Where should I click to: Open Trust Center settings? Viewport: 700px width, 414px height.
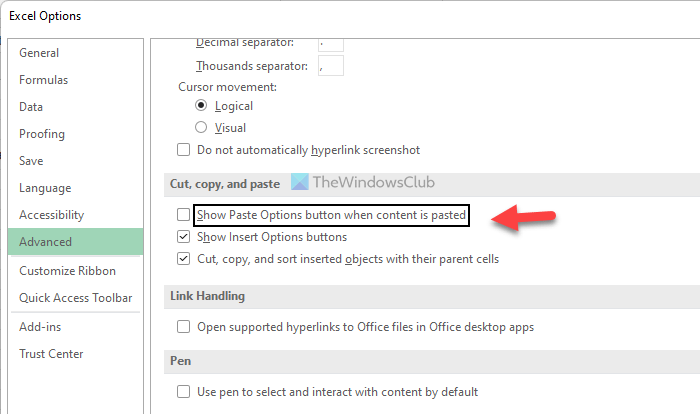pyautogui.click(x=51, y=354)
